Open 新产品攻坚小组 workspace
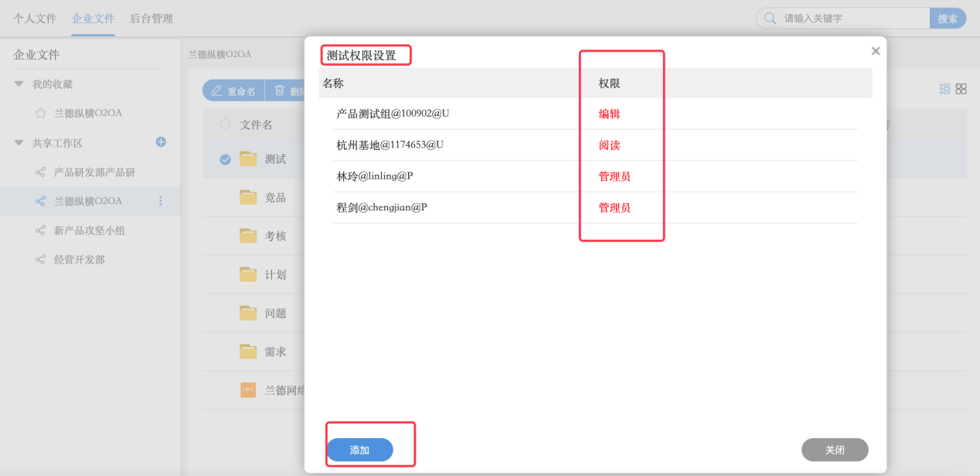980x476 pixels. pyautogui.click(x=90, y=230)
